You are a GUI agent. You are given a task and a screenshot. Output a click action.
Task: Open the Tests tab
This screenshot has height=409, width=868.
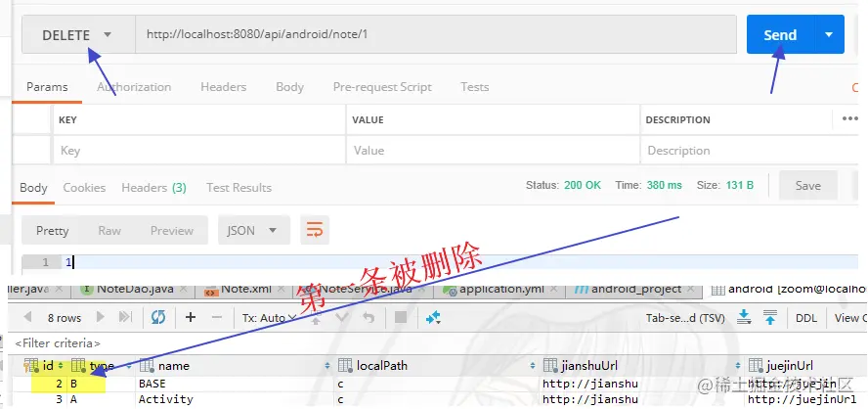(x=474, y=87)
